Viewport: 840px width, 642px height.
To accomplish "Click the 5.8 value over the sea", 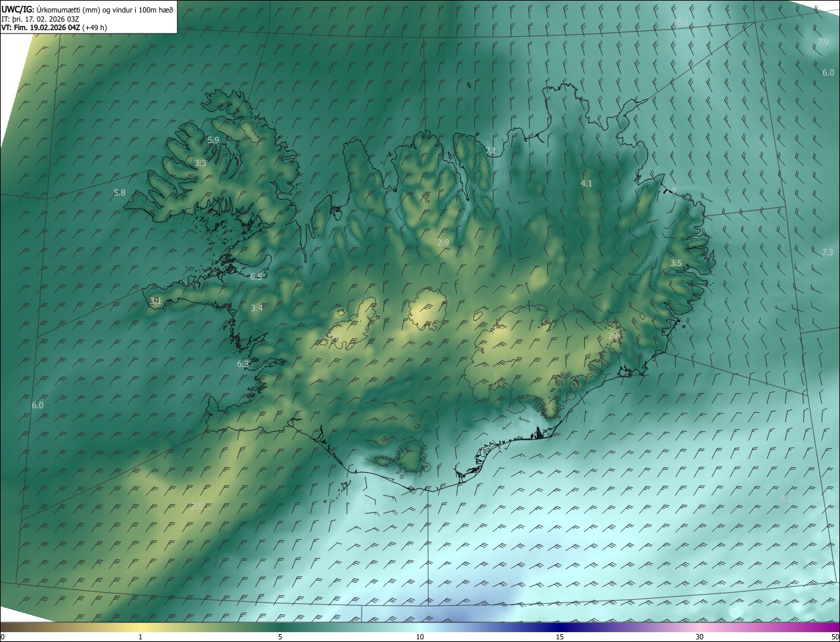I will (x=119, y=193).
